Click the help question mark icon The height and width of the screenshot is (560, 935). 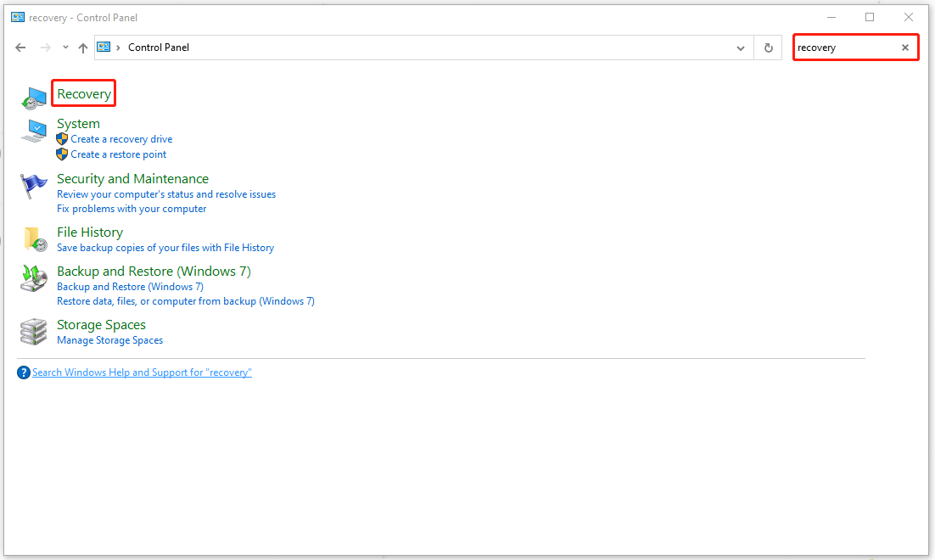click(x=24, y=372)
